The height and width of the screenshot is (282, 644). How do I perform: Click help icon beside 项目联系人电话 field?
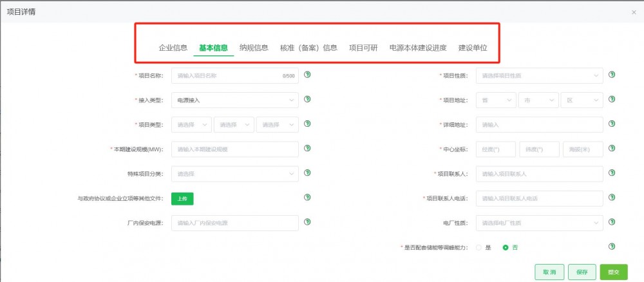click(612, 198)
